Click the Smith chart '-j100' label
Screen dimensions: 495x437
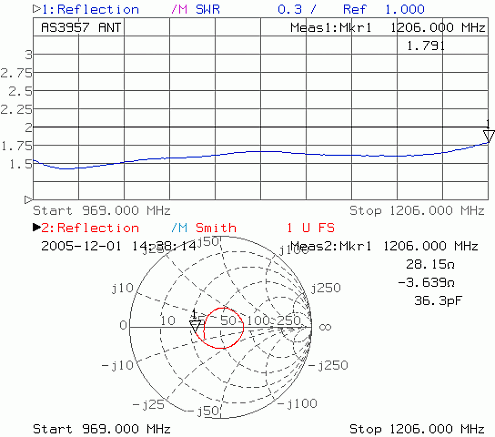point(298,404)
